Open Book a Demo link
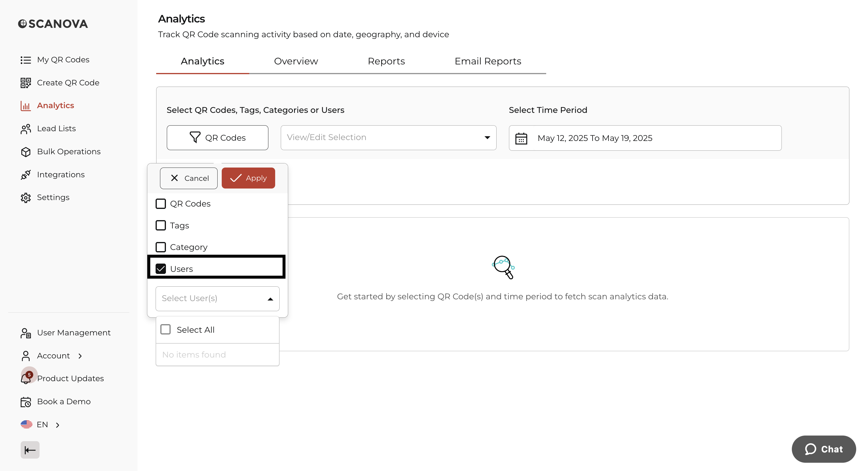This screenshot has width=868, height=471. tap(64, 402)
